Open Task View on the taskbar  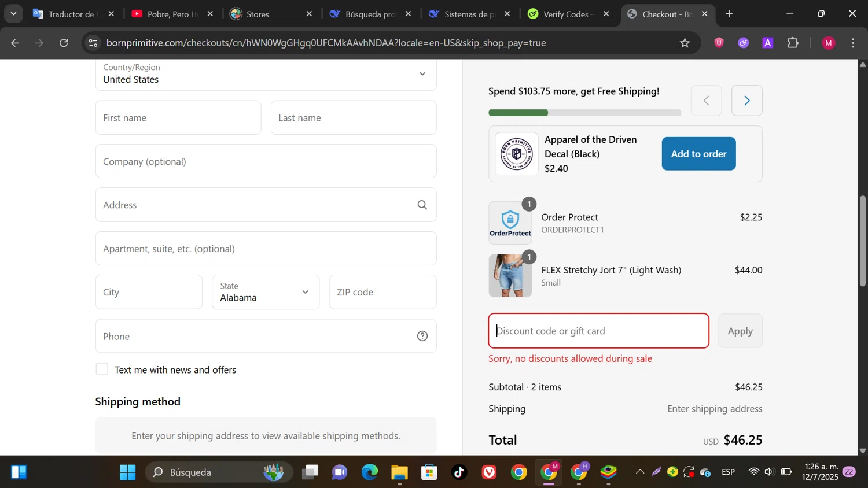coord(310,472)
